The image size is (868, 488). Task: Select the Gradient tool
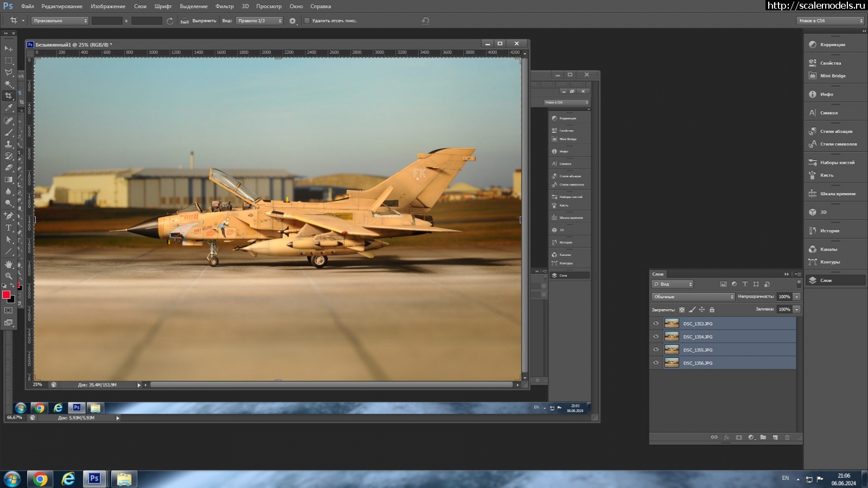click(9, 179)
